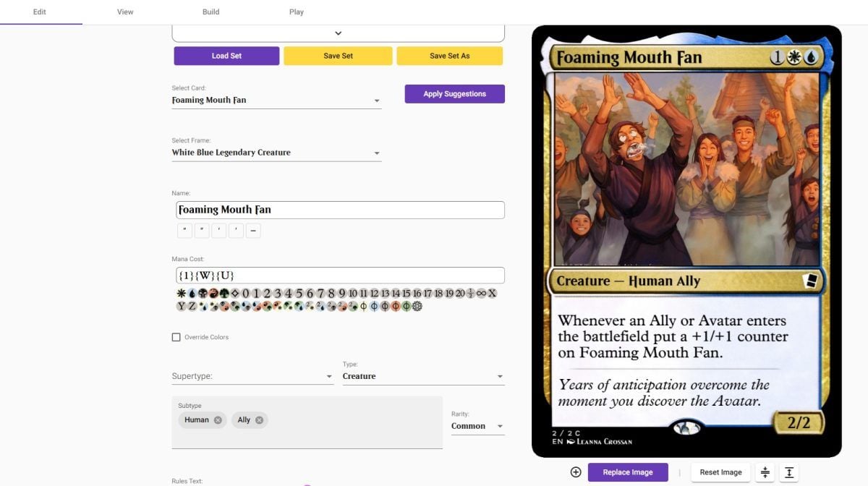
Task: Open the Select Card dropdown
Action: coord(276,101)
